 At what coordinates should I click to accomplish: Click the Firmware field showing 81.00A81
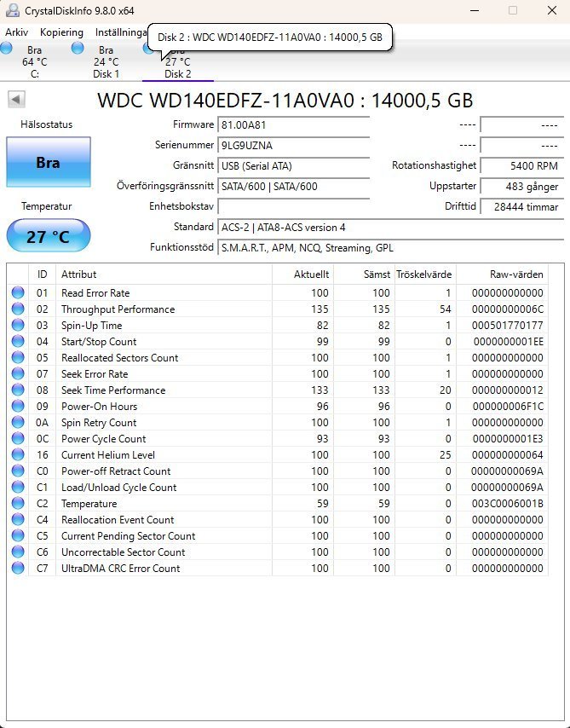pos(293,124)
